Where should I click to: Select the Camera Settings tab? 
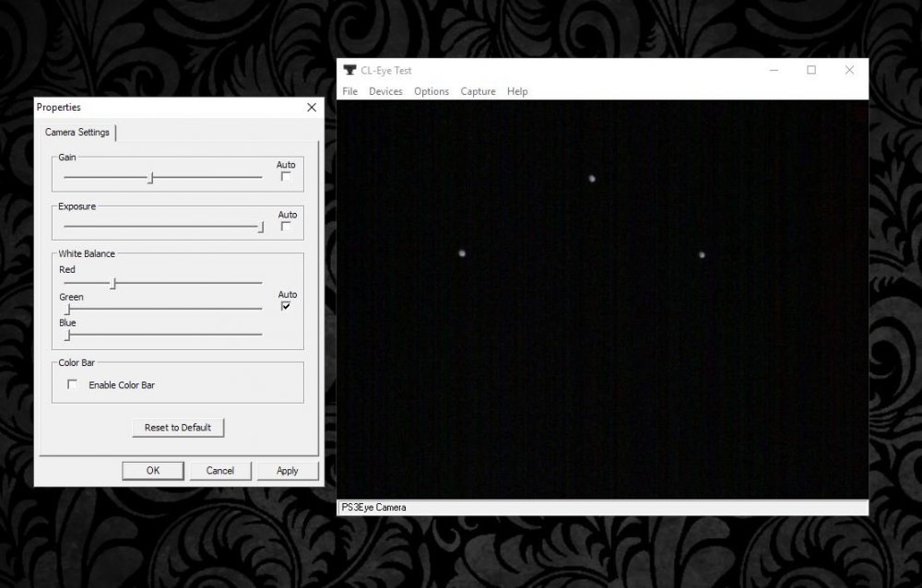(x=78, y=133)
